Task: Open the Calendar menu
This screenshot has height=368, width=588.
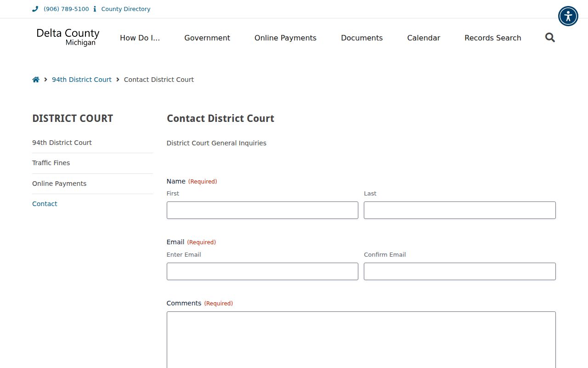Action: (424, 38)
